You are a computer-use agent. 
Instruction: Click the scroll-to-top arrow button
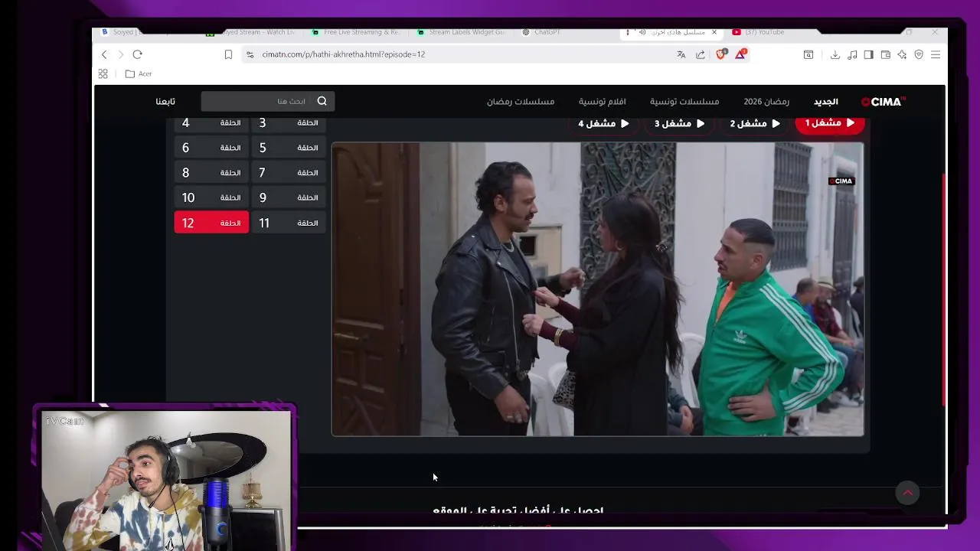pyautogui.click(x=907, y=493)
